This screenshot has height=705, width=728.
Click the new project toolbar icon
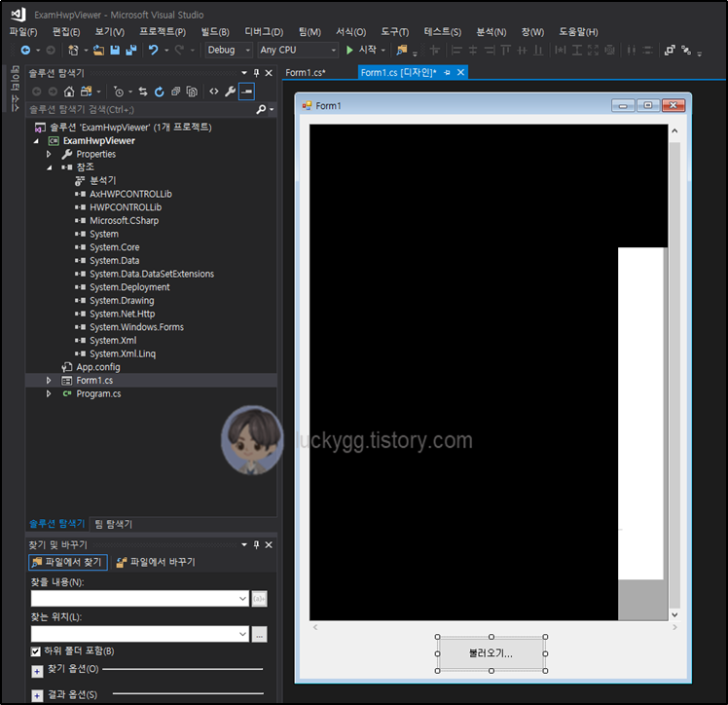click(73, 51)
